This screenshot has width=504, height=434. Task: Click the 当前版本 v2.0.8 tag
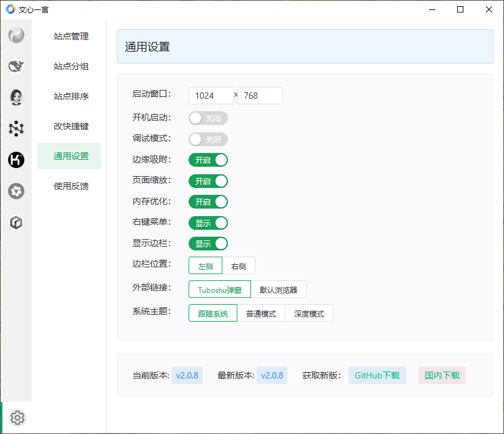pyautogui.click(x=187, y=375)
